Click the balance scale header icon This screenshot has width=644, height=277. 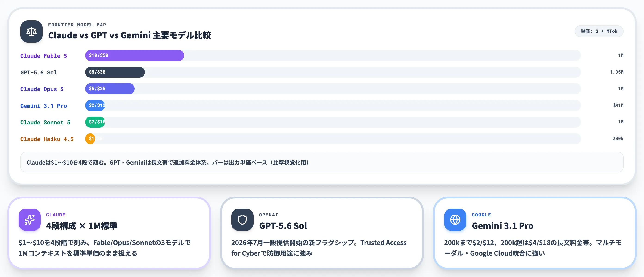[31, 31]
